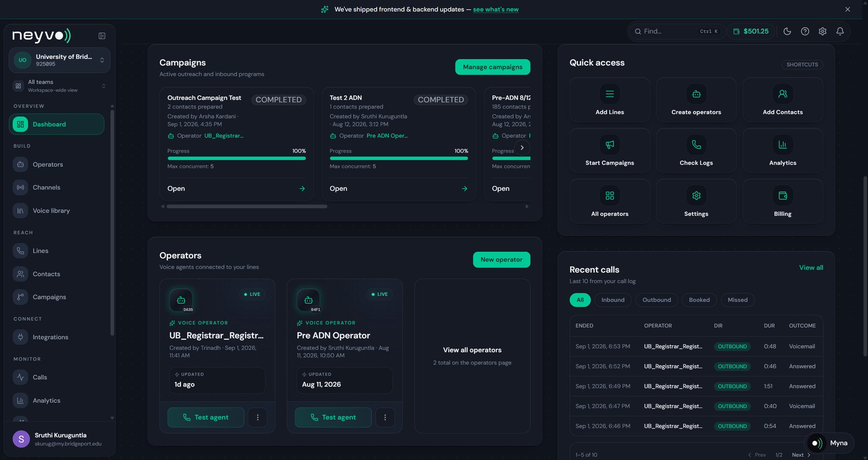Open more options for UB_Registrar operator

[258, 418]
